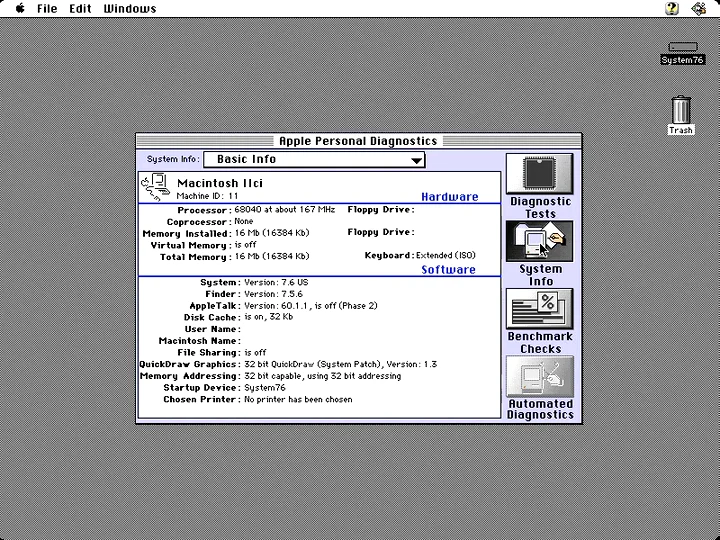Click the 'System Info:' label beside dropdown
This screenshot has width=720, height=540.
click(174, 159)
